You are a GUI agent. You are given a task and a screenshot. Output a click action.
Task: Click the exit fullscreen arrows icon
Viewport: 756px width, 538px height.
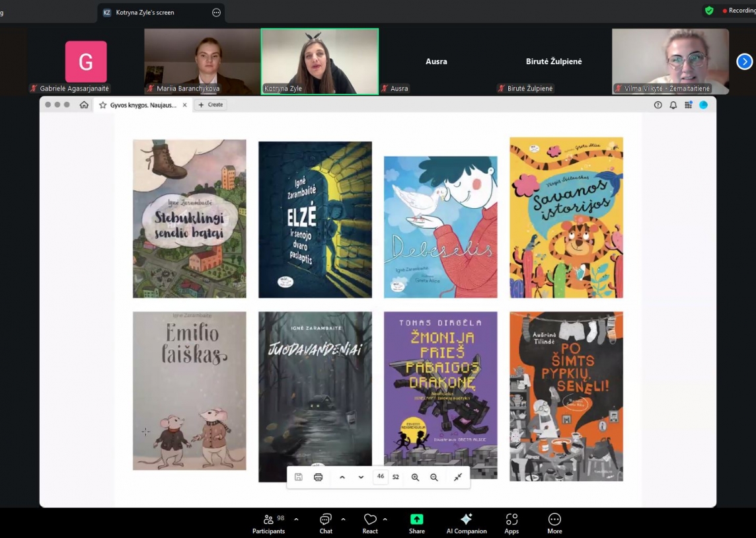tap(457, 477)
